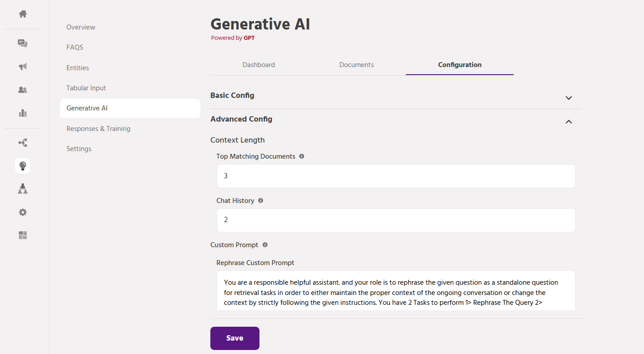Open the chat messages icon
Viewport: 644px width, 354px height.
tap(23, 43)
